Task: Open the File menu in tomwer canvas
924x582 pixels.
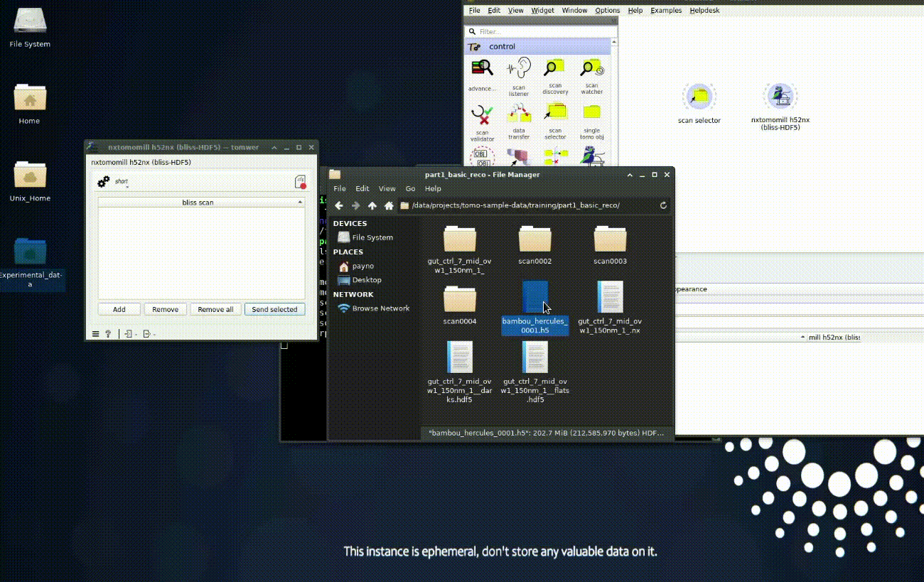Action: pos(474,11)
